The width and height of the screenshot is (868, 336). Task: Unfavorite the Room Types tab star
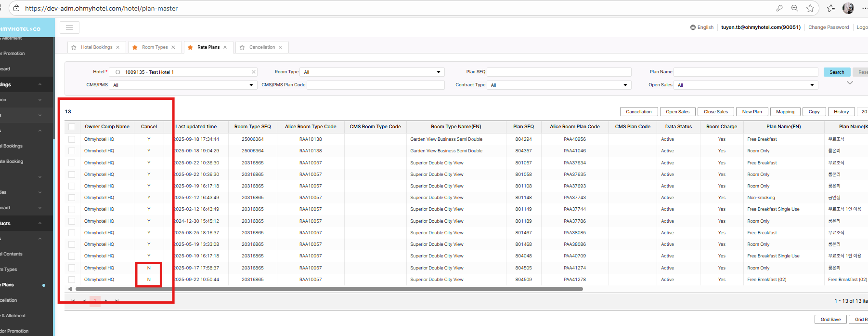(x=135, y=47)
